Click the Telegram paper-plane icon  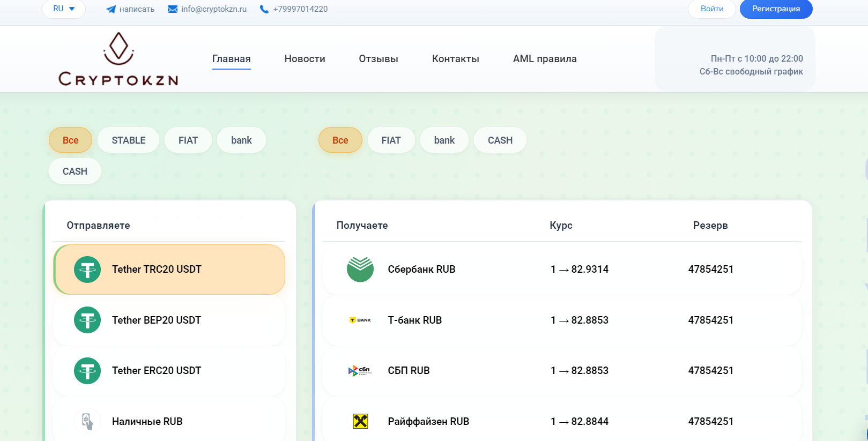(x=111, y=9)
